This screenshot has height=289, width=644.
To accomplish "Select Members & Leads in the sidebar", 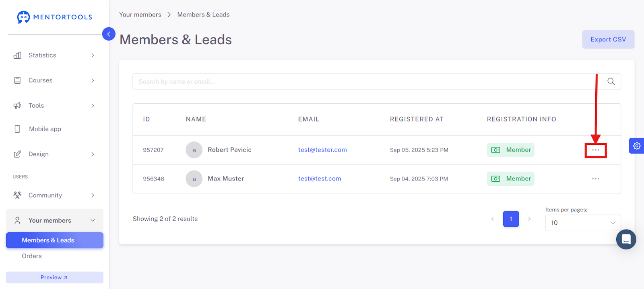I will coord(55,240).
